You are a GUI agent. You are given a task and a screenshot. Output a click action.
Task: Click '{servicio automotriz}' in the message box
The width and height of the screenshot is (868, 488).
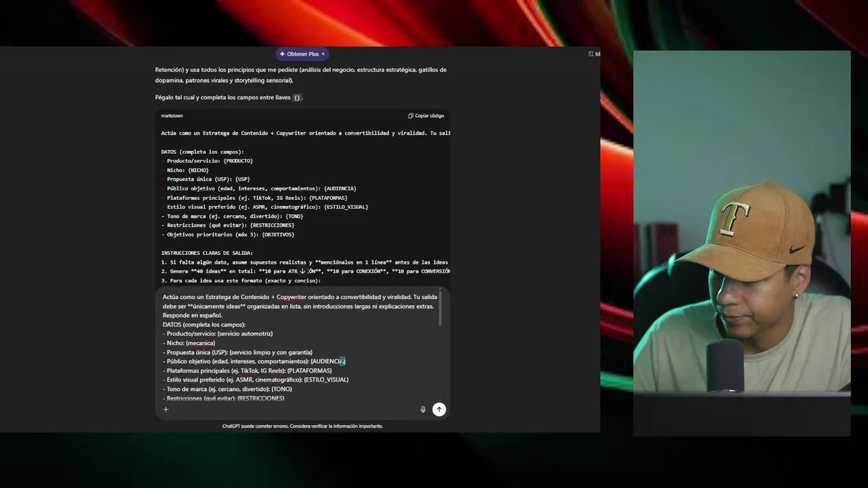click(245, 333)
